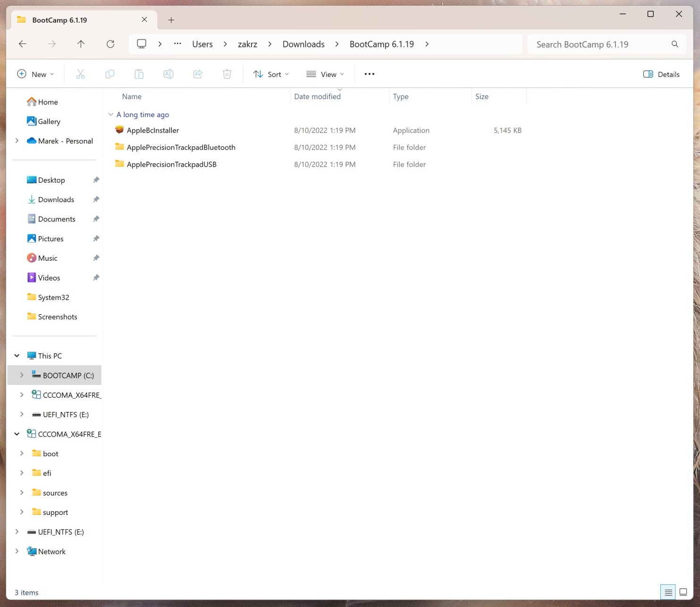Open Videos in Quick access

point(49,278)
